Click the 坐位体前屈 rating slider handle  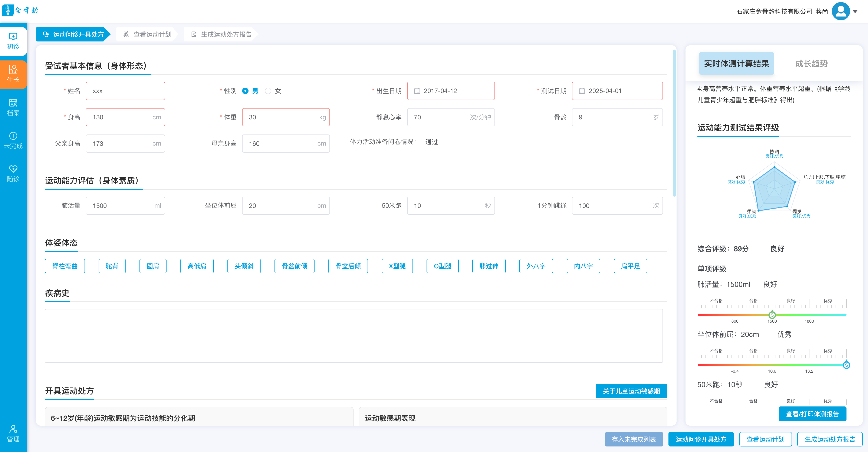pyautogui.click(x=846, y=365)
